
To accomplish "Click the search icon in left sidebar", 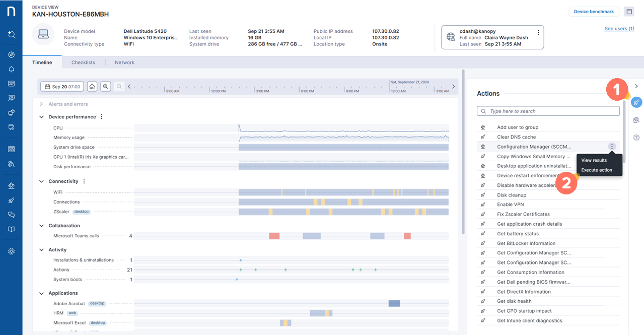I will pyautogui.click(x=11, y=35).
